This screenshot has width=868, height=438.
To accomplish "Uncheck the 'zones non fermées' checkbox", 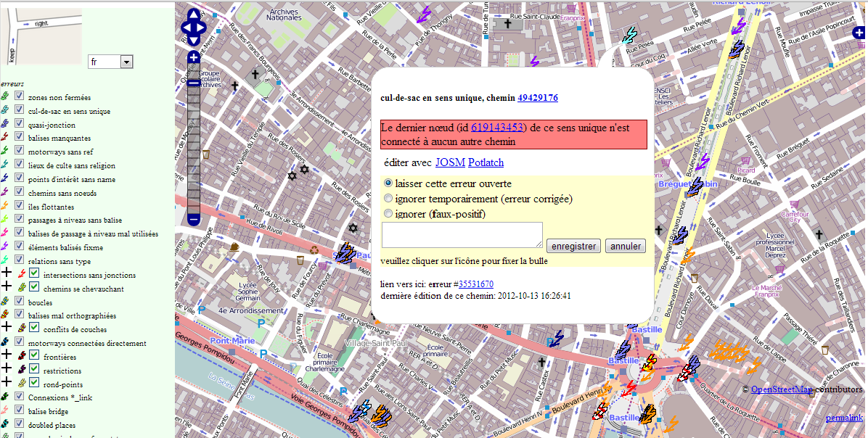I will tap(20, 97).
